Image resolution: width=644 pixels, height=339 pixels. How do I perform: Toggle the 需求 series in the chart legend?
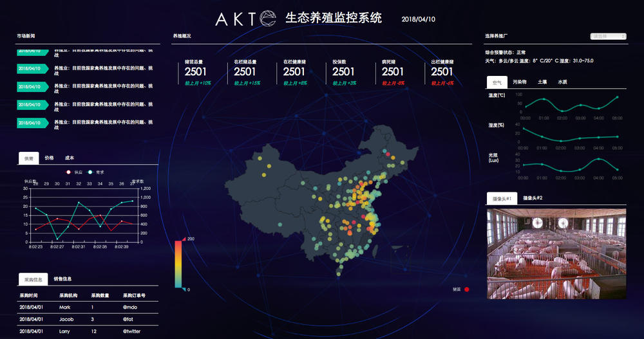click(x=96, y=172)
